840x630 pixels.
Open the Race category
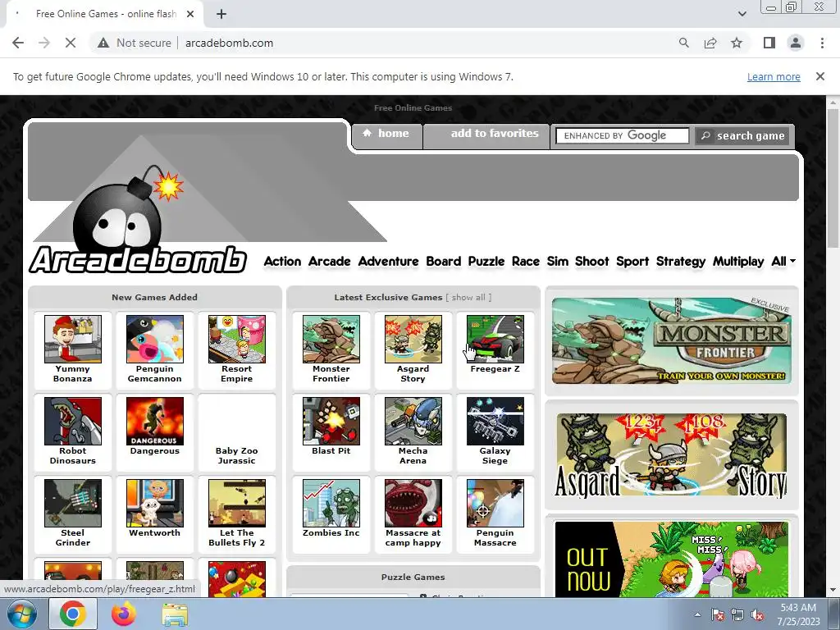pyautogui.click(x=526, y=262)
